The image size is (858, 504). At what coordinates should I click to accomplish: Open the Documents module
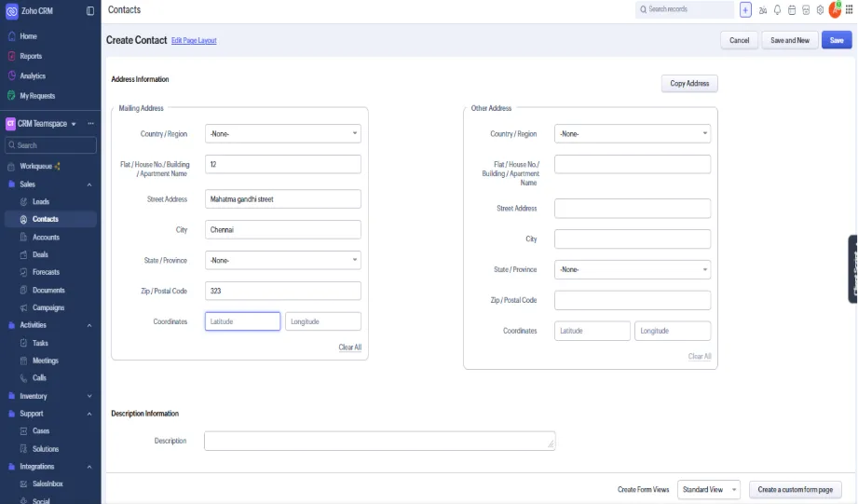point(48,290)
